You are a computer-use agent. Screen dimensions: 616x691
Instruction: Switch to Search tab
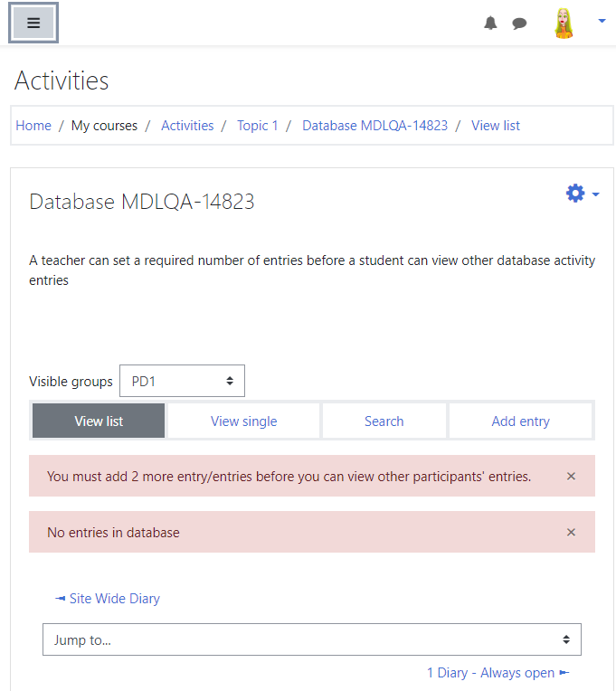[x=384, y=421]
